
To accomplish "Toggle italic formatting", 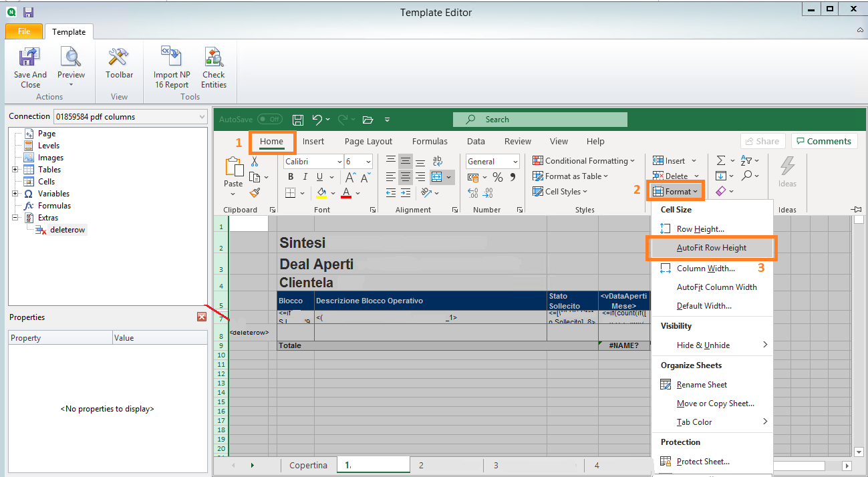I will [x=305, y=177].
